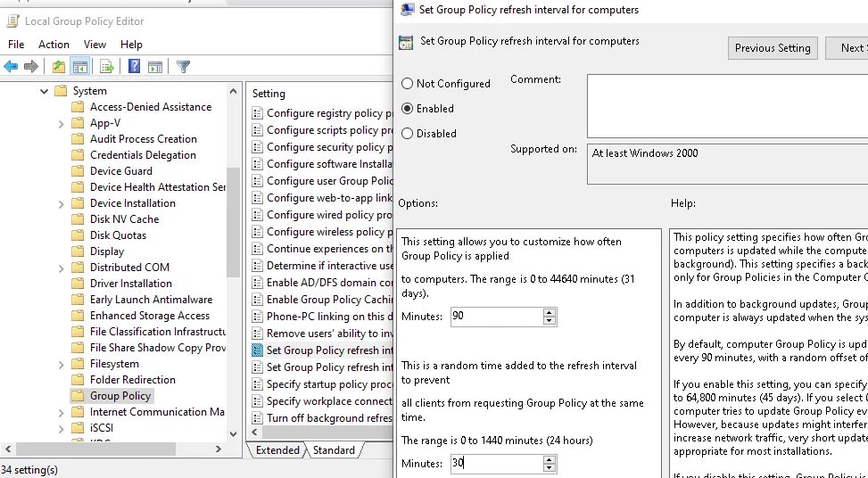Open the Action menu
Viewport: 868px width, 478px height.
coord(54,45)
